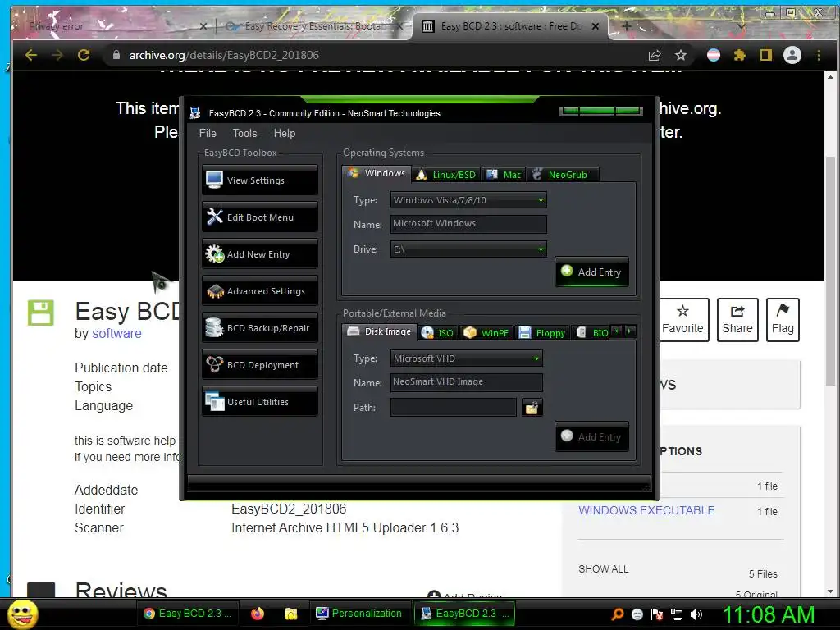Open BCD Deployment section
The height and width of the screenshot is (630, 840).
tap(260, 365)
